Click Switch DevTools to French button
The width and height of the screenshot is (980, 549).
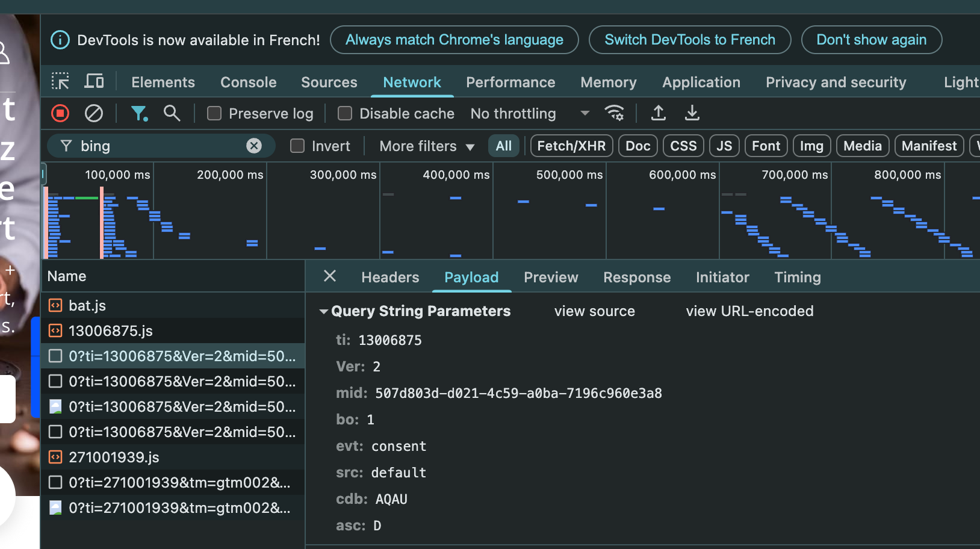click(x=690, y=40)
